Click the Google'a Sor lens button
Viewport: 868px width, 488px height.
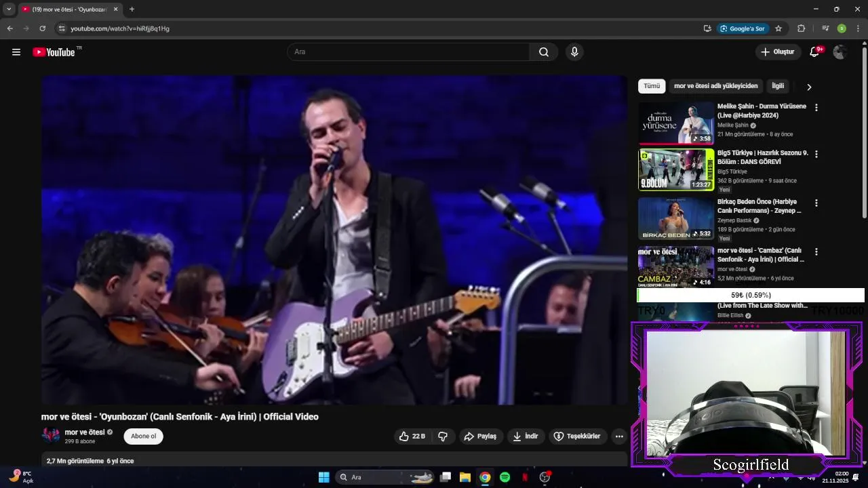tap(743, 28)
